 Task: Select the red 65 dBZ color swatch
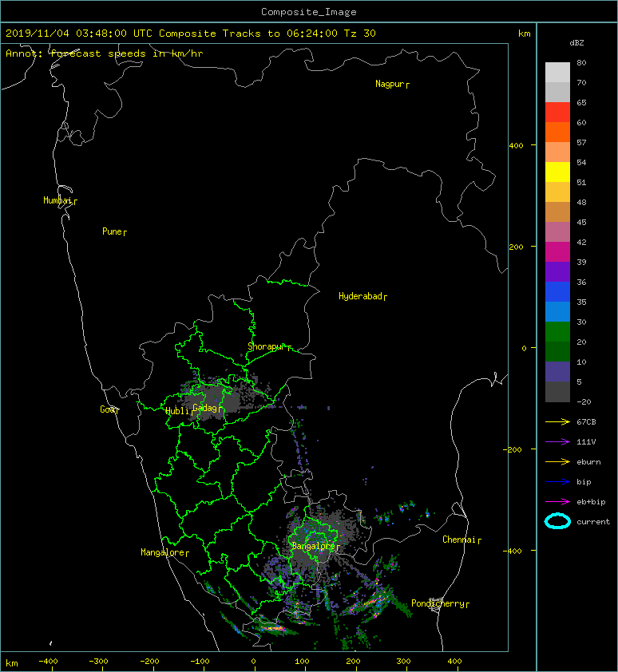coord(557,112)
